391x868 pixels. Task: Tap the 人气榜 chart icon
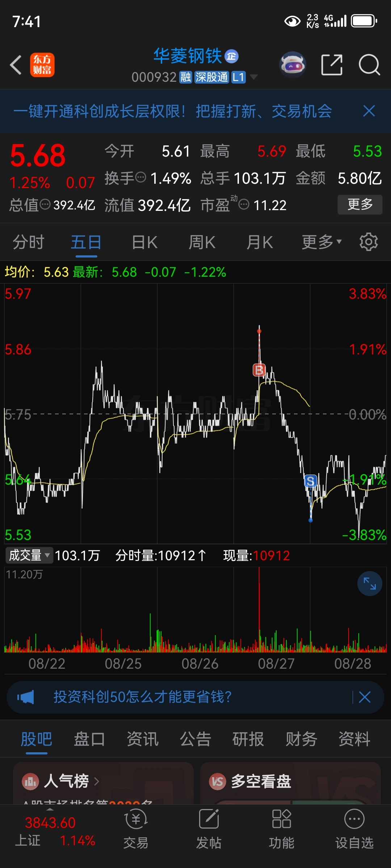tap(30, 782)
